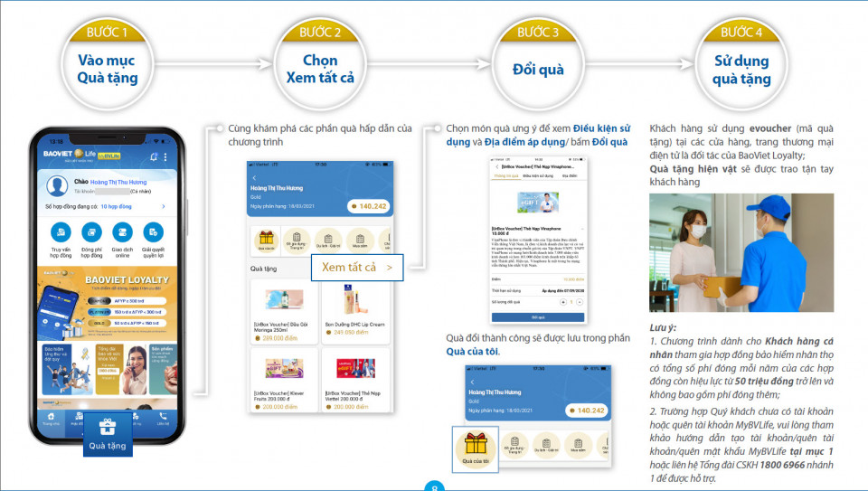Open Klever Fruits 200.000 đ voucher card

click(283, 381)
